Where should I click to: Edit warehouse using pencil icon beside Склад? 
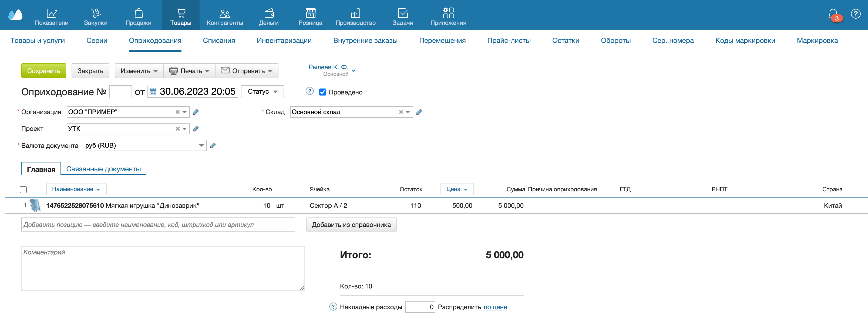(x=419, y=112)
